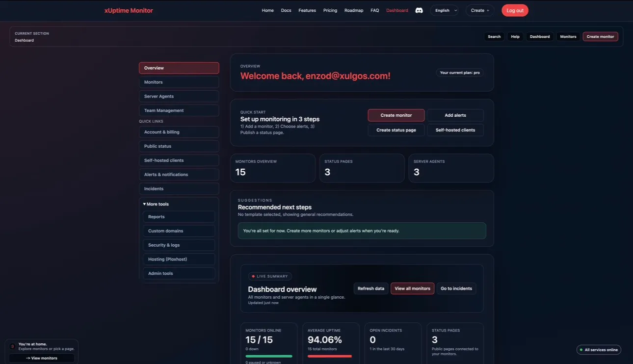Click the Average Uptime 94.06% card
633x364 pixels.
(331, 343)
